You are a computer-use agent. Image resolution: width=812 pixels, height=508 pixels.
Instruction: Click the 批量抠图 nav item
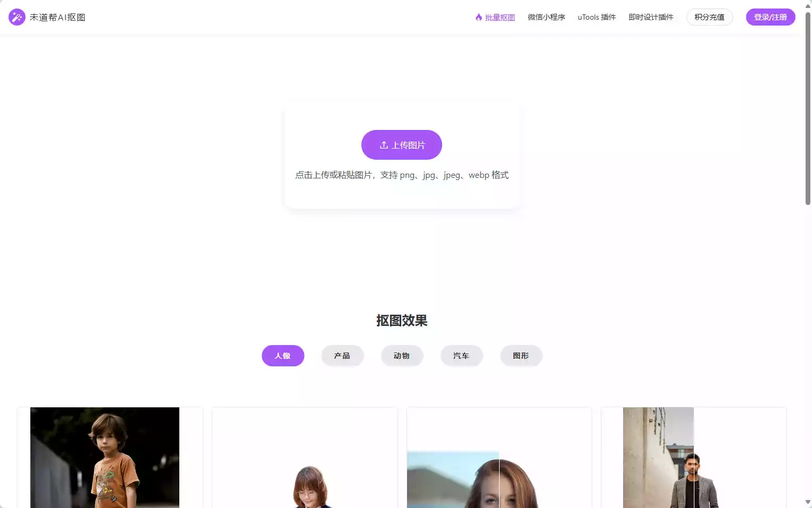coord(499,17)
